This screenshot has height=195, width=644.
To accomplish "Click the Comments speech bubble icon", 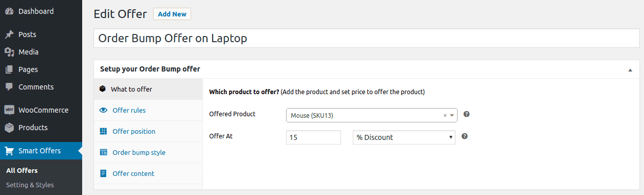I will click(x=9, y=87).
